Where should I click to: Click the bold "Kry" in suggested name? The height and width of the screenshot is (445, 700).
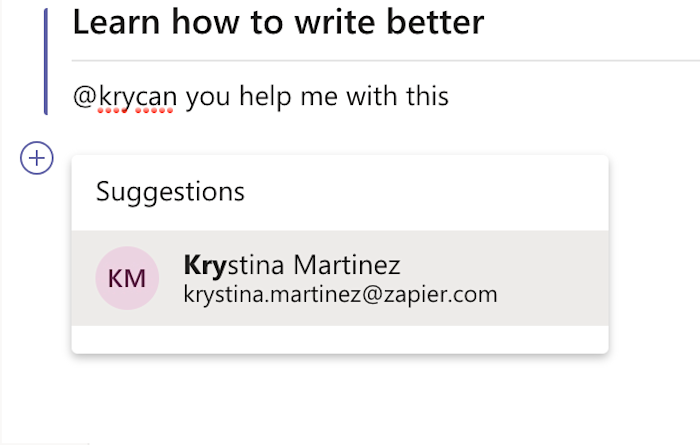point(205,265)
